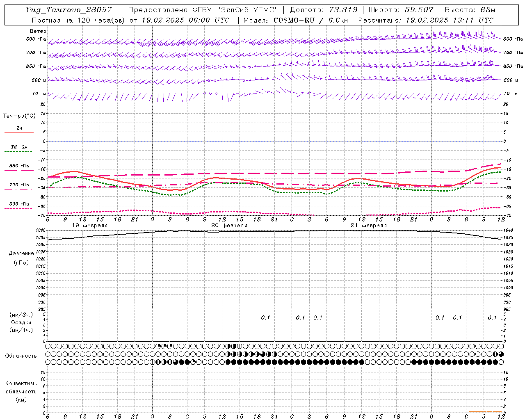Click 'Рассчитано: 19.02.2025 13:11 UTC' timestamp
Viewport: 525px width, 420px height.
(x=426, y=20)
